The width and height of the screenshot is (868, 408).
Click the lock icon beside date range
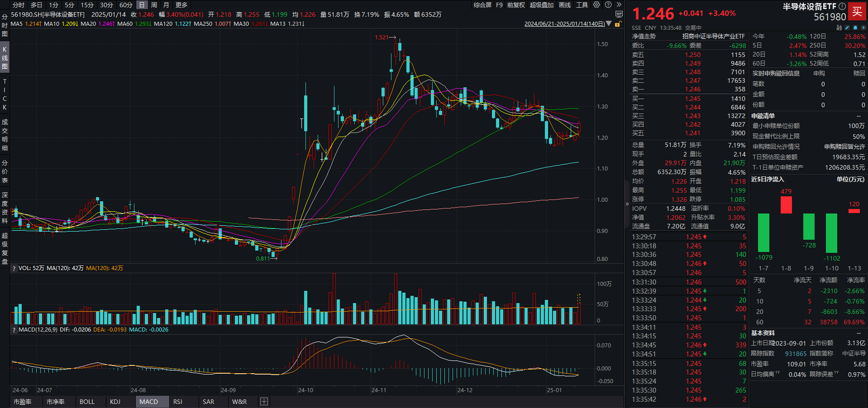tap(618, 24)
